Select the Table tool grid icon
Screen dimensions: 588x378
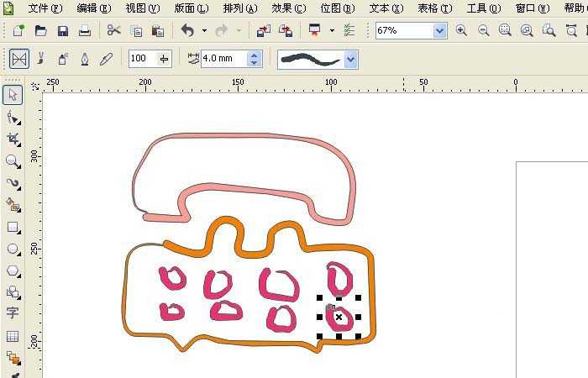[13, 336]
